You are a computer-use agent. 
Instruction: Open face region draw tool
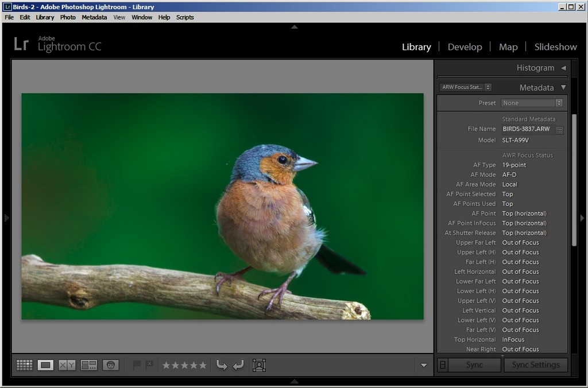tap(259, 365)
